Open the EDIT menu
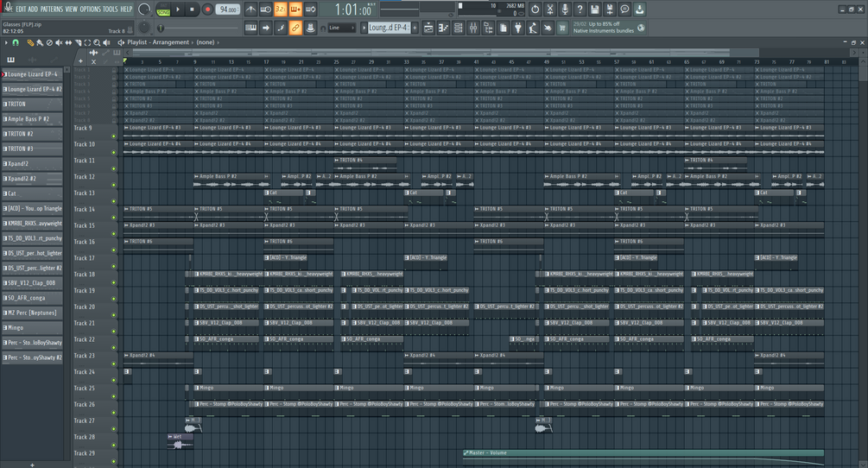The width and height of the screenshot is (868, 468). (21, 9)
